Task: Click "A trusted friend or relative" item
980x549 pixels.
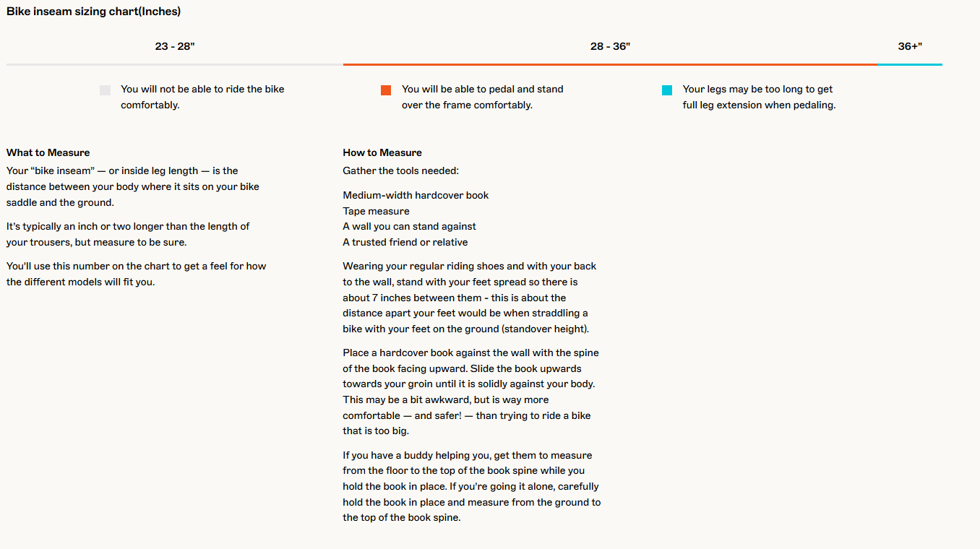Action: tap(405, 242)
